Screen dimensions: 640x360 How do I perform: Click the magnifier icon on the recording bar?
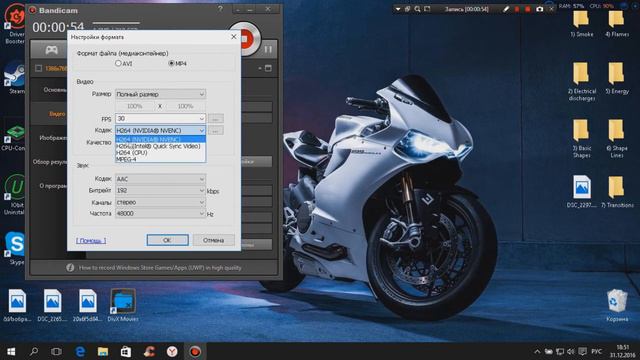[417, 9]
